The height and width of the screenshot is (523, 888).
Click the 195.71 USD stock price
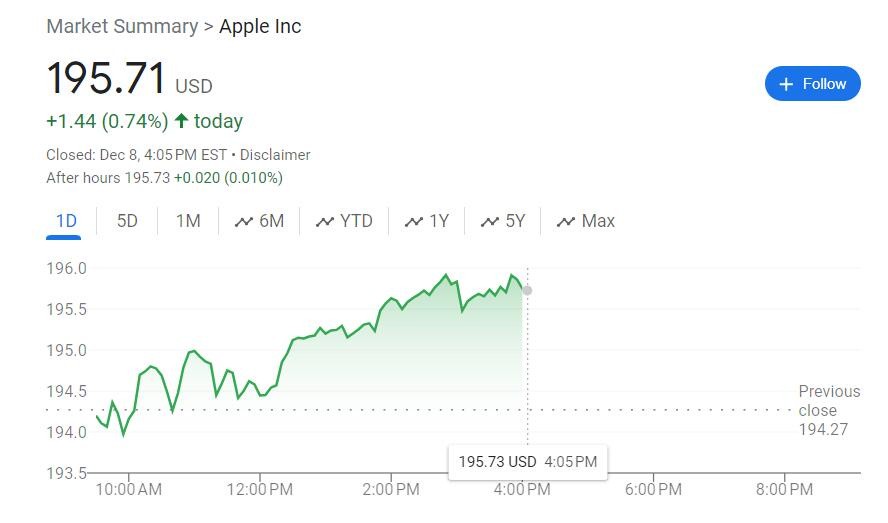click(107, 79)
